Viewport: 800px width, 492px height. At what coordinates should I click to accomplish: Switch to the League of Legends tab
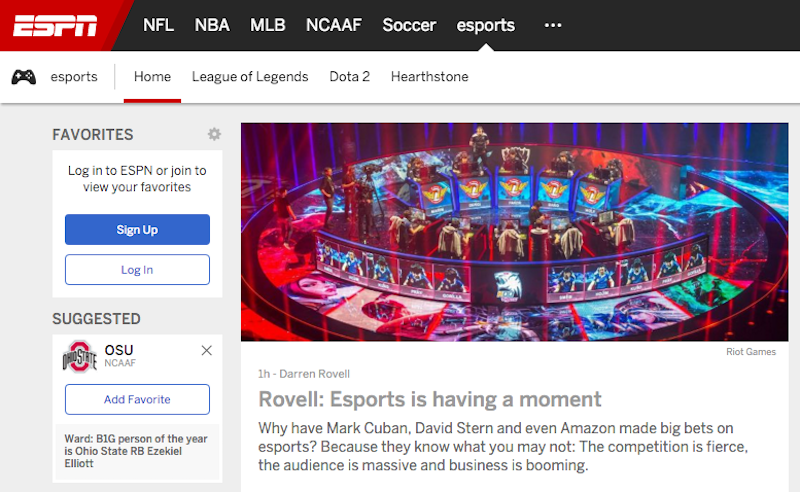[250, 77]
